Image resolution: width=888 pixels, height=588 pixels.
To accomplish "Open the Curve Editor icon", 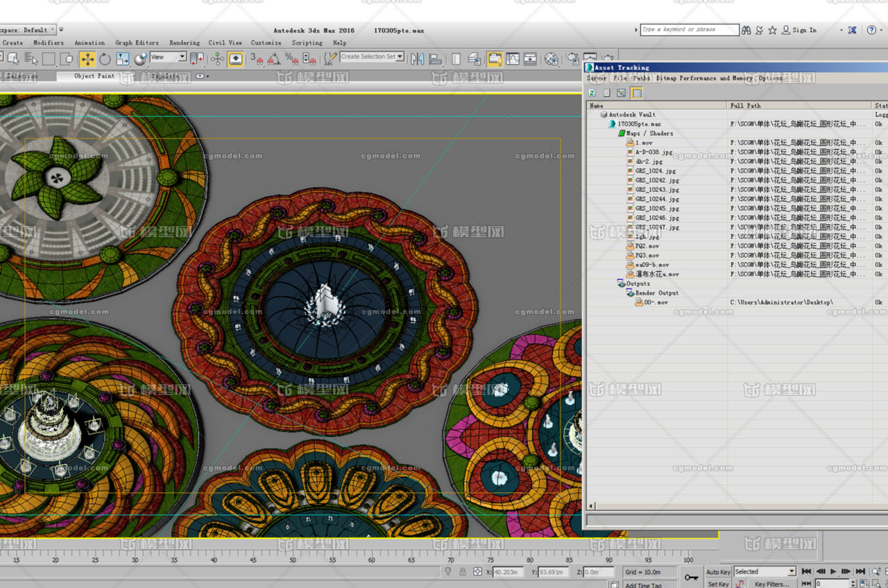I will (513, 59).
